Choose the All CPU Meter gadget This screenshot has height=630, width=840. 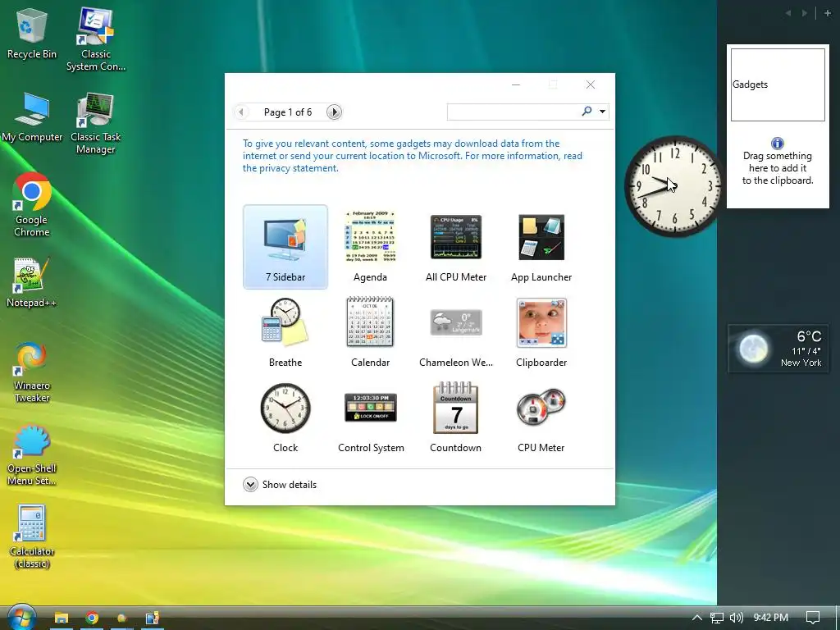click(x=456, y=247)
